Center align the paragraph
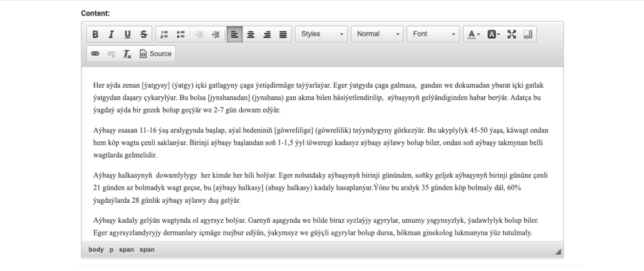Image resolution: width=644 pixels, height=271 pixels. pyautogui.click(x=251, y=34)
